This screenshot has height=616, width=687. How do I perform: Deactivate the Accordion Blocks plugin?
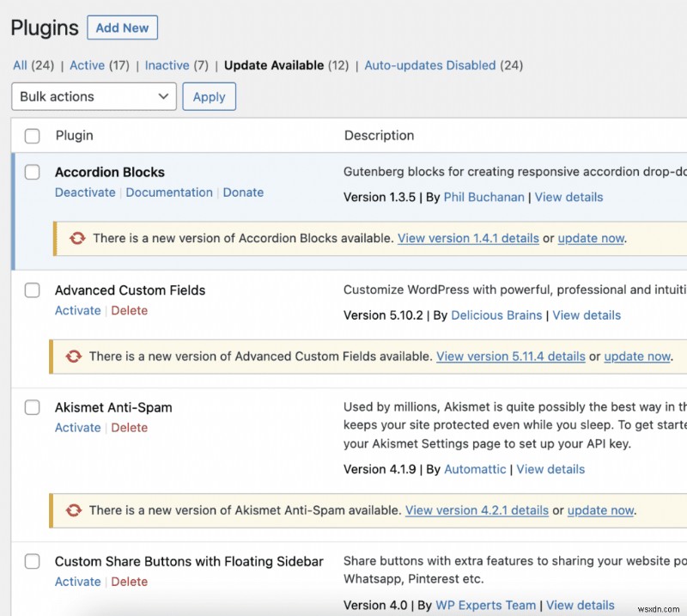point(85,192)
